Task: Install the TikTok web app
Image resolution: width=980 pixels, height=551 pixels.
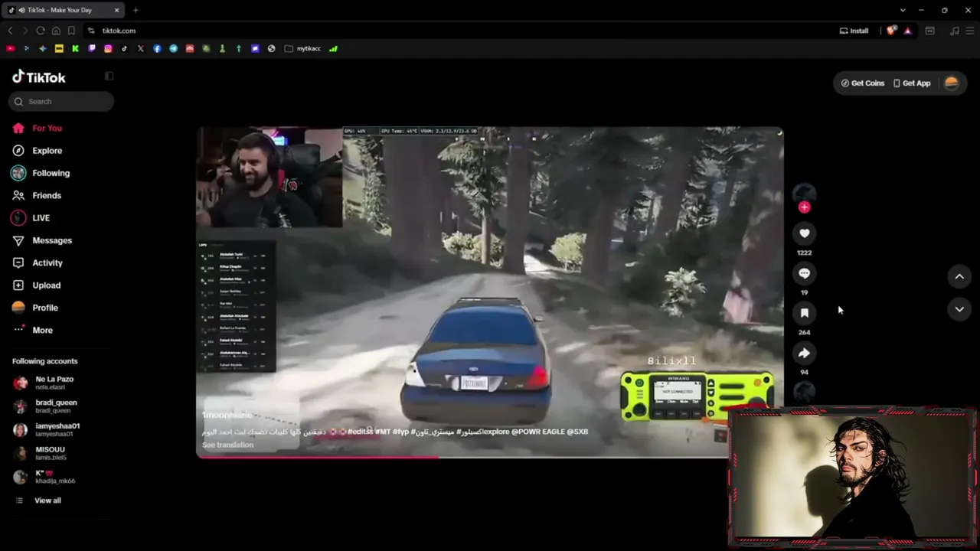Action: pos(854,31)
